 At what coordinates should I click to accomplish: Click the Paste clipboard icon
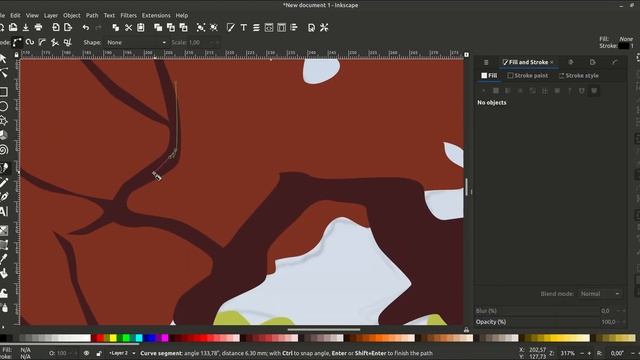click(141, 27)
